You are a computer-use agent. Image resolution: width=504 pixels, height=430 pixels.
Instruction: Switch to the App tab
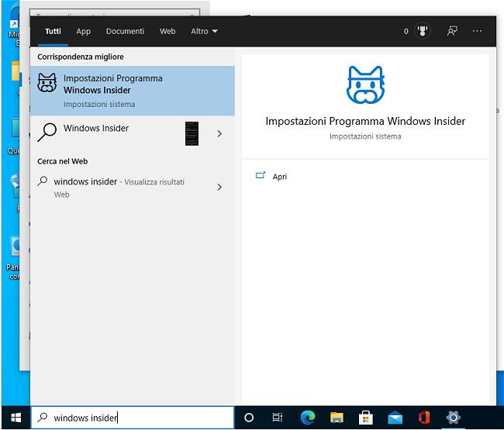83,31
